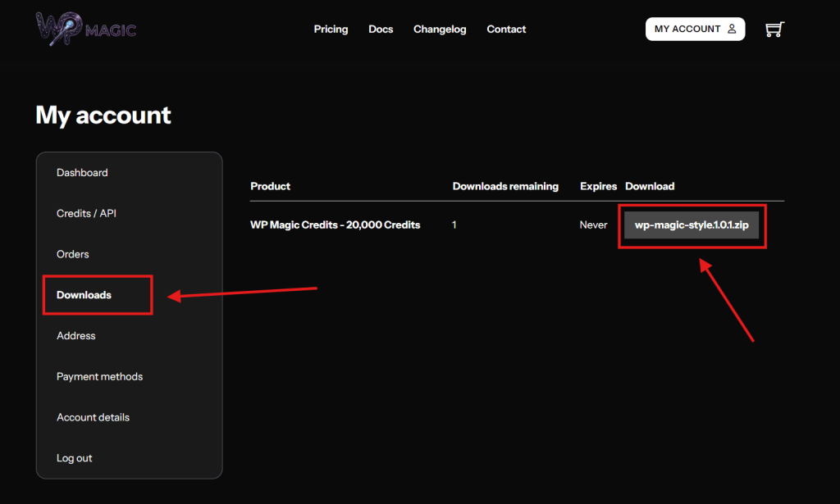The image size is (840, 504).
Task: Click the WP Magic logo
Action: click(x=86, y=30)
